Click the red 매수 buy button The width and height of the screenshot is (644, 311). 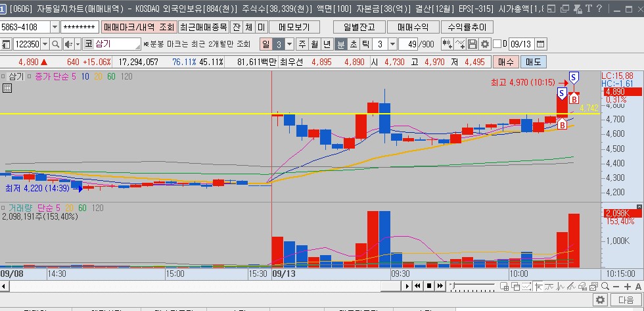click(x=505, y=62)
